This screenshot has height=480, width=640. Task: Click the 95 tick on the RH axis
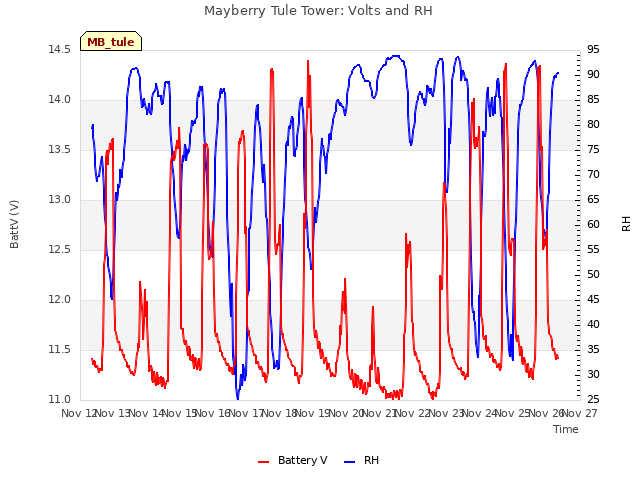tap(593, 50)
